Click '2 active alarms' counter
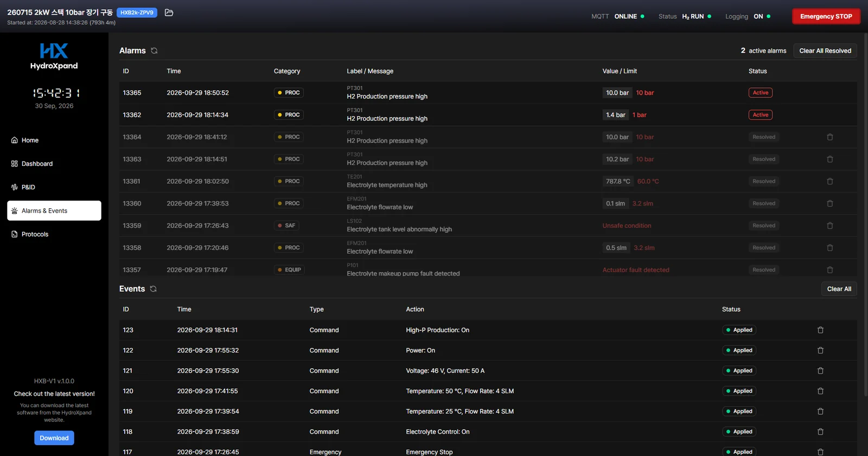Image resolution: width=868 pixels, height=456 pixels. [x=763, y=50]
